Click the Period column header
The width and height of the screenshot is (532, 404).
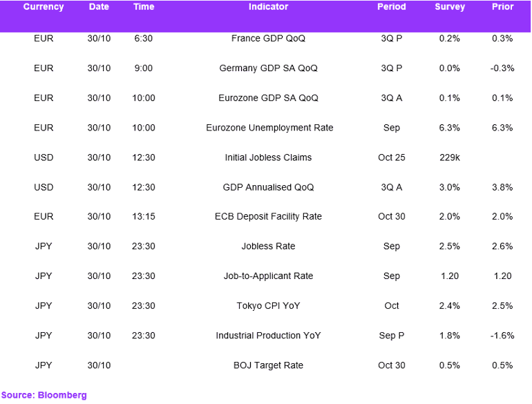coord(391,7)
